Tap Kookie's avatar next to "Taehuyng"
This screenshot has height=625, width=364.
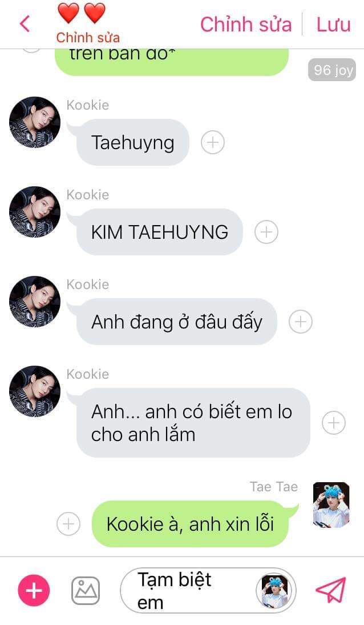(x=35, y=122)
